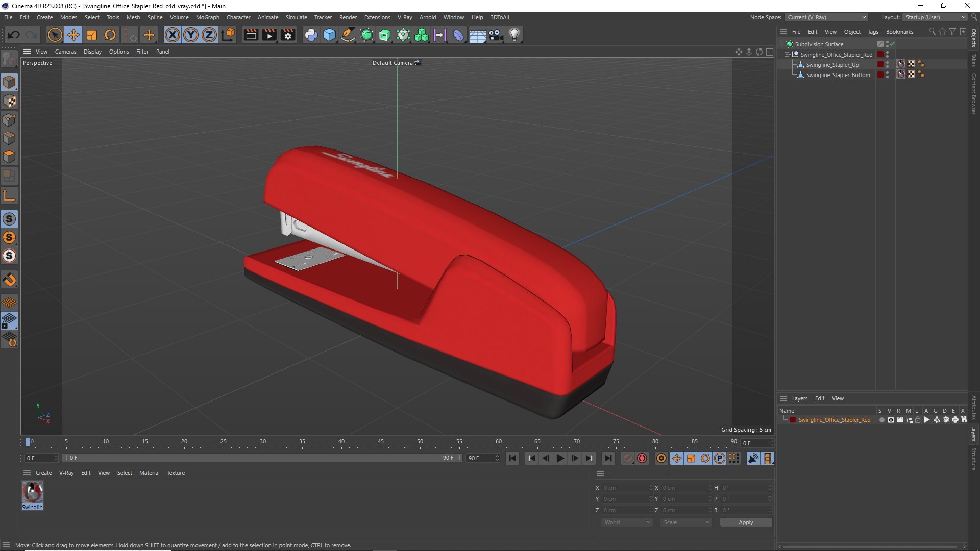Click the Apply button
Screen dimensions: 980x551
[x=746, y=522]
